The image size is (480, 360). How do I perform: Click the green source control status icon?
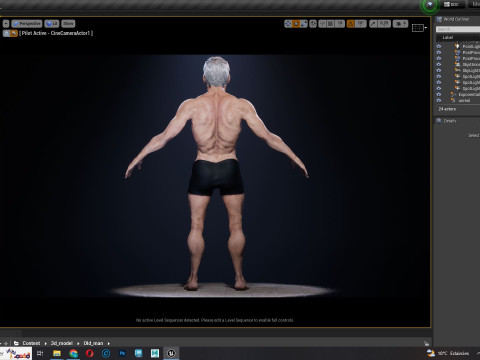pyautogui.click(x=430, y=5)
